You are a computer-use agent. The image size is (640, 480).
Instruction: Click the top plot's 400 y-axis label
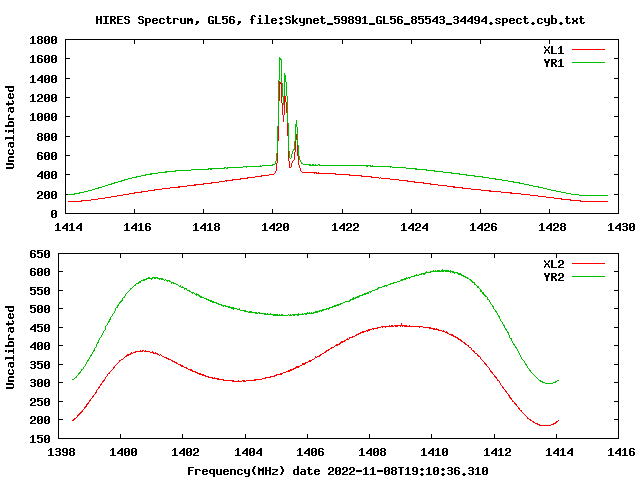point(47,176)
